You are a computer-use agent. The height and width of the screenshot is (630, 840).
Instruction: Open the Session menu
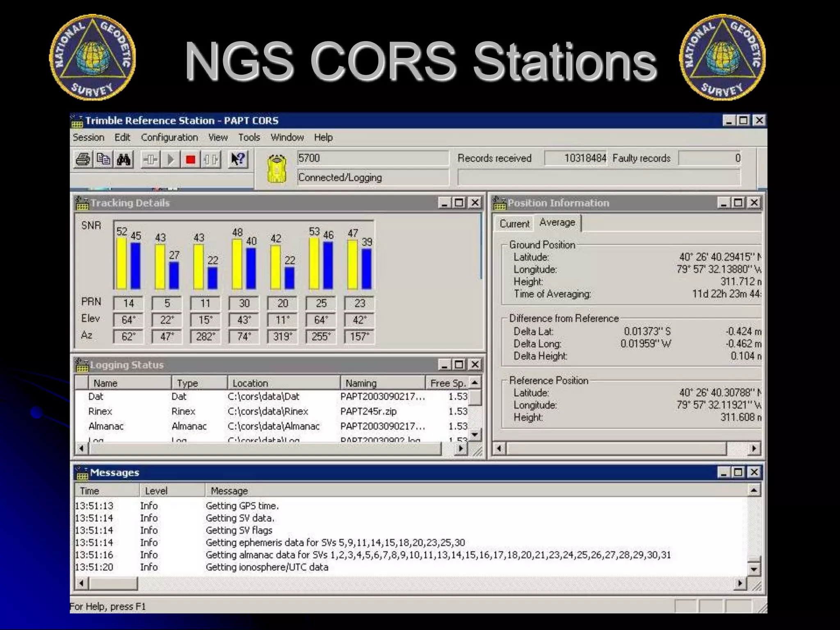pos(89,137)
